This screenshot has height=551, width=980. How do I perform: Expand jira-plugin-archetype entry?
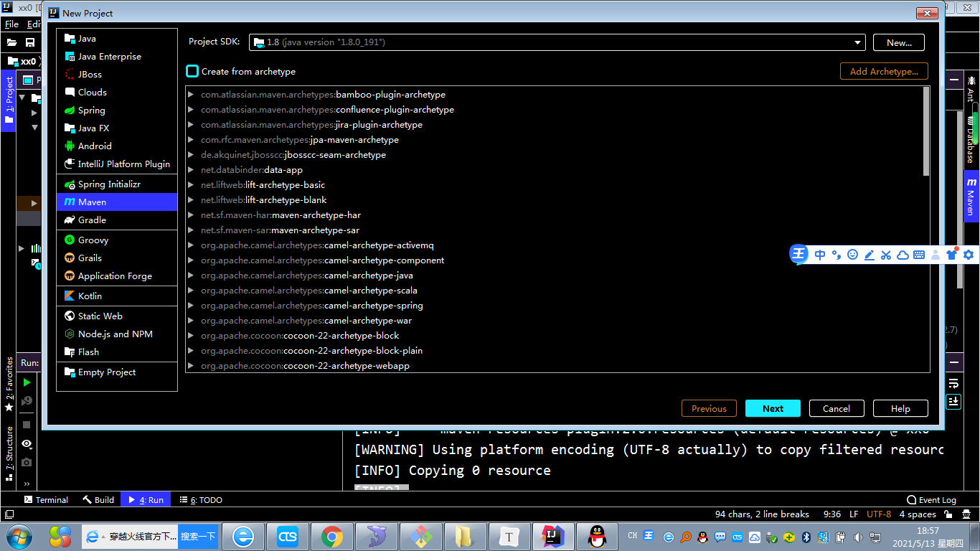pos(191,125)
